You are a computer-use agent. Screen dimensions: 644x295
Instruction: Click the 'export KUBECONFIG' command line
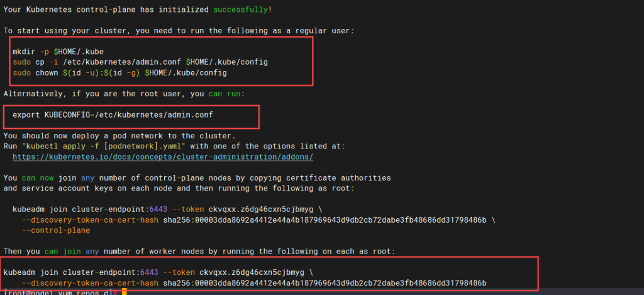pos(117,115)
